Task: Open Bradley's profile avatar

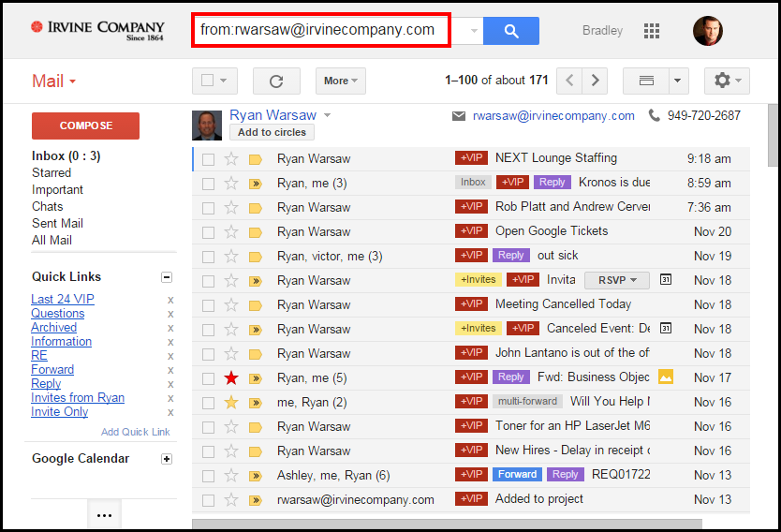Action: [x=708, y=31]
